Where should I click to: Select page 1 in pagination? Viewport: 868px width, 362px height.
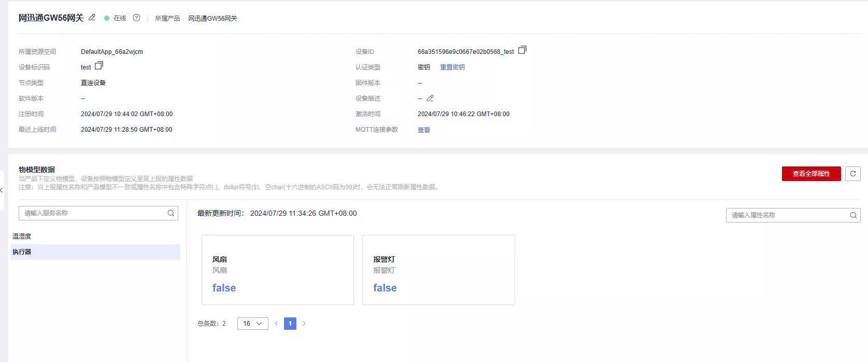pyautogui.click(x=290, y=324)
